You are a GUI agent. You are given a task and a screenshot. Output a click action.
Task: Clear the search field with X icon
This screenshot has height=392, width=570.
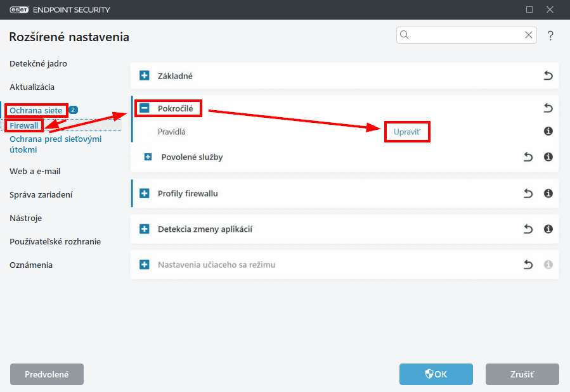click(x=529, y=35)
